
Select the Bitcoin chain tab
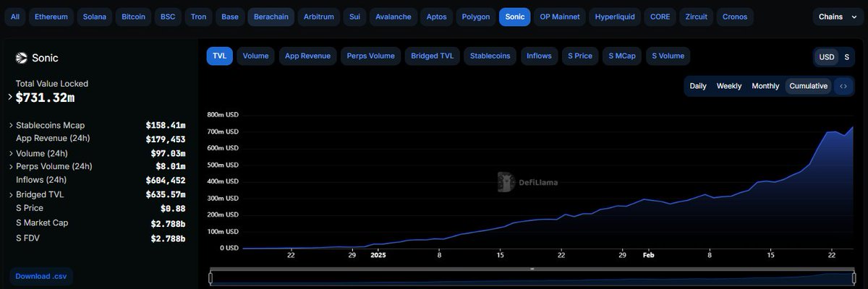[133, 16]
